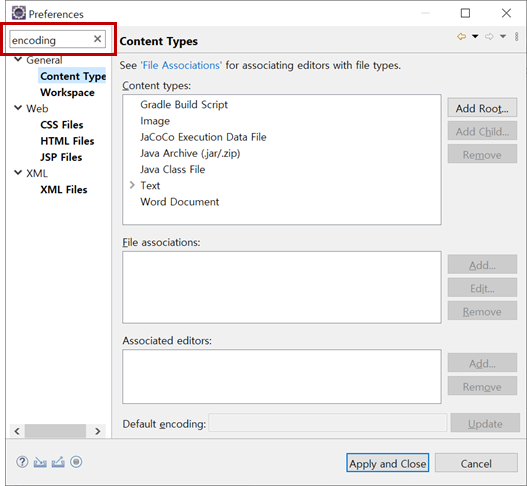Follow the 'File Associations' link
The image size is (527, 486).
point(181,65)
